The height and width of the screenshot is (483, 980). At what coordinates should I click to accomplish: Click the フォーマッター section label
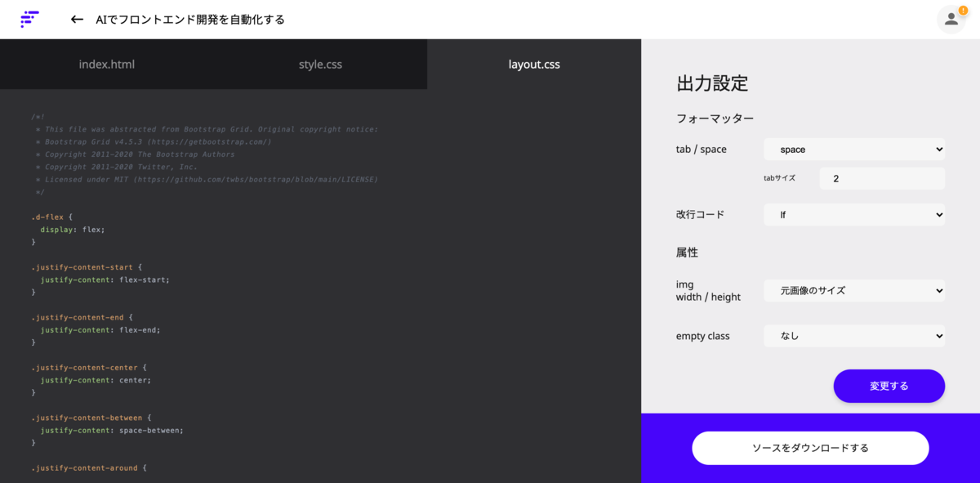click(715, 119)
